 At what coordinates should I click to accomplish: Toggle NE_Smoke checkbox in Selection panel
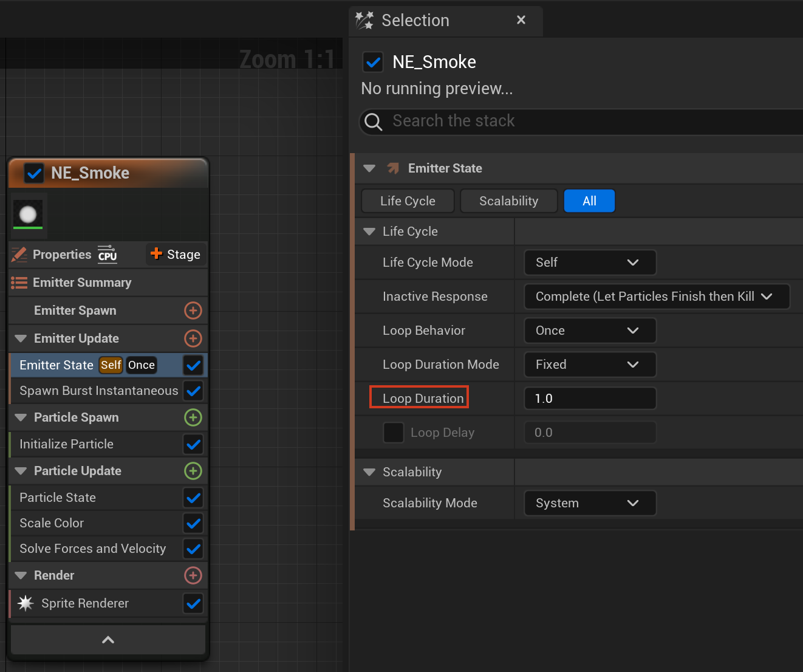[x=372, y=62]
